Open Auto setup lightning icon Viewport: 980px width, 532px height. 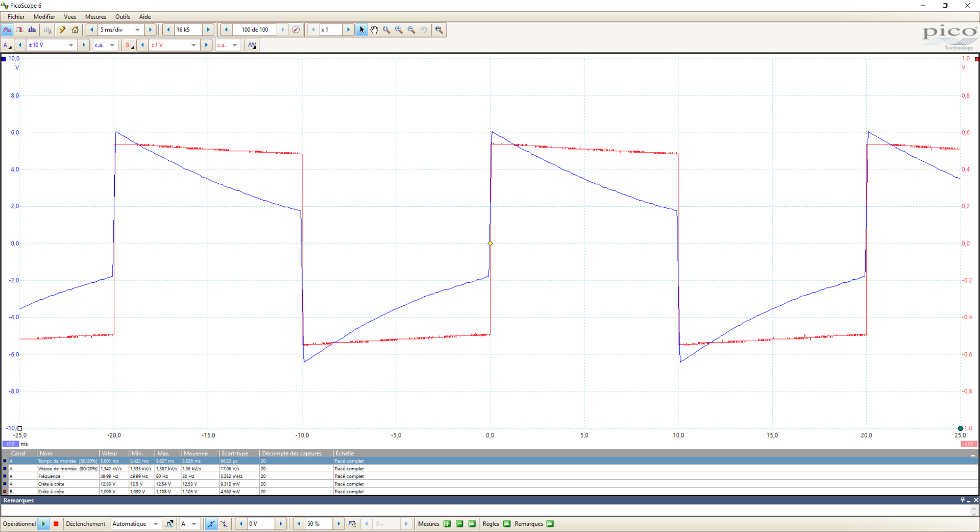coord(63,30)
